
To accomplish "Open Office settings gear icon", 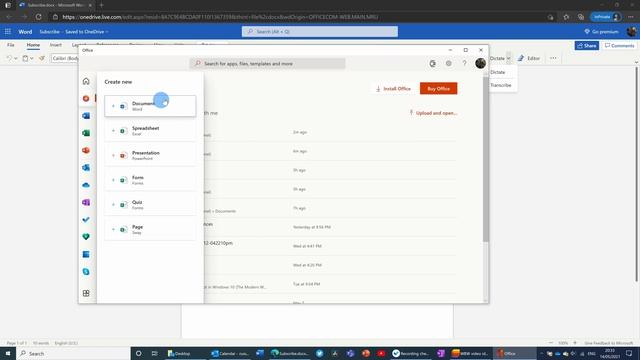I will click(449, 63).
